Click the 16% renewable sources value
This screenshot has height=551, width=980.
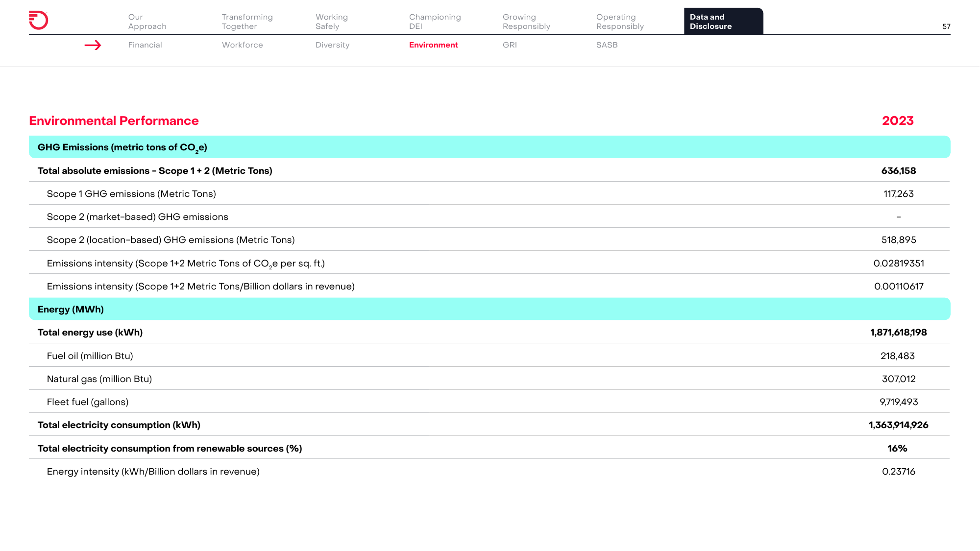point(897,449)
